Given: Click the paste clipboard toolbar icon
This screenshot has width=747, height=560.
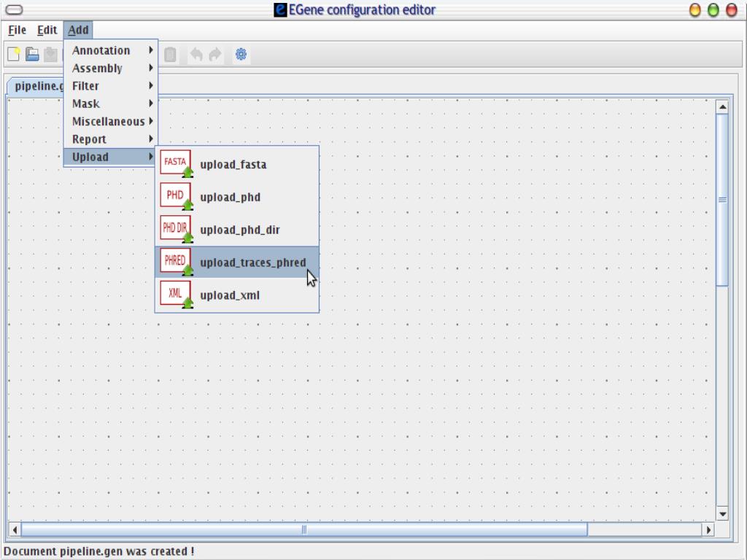Looking at the screenshot, I should tap(170, 54).
